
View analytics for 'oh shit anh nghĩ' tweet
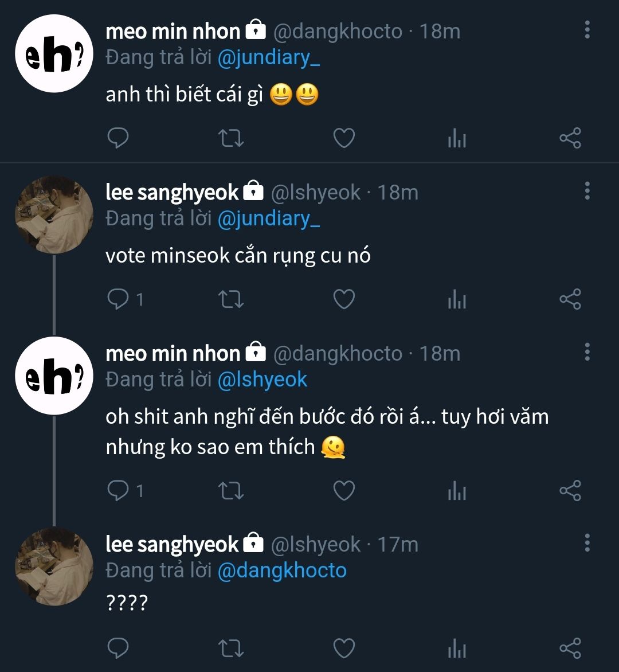[457, 490]
